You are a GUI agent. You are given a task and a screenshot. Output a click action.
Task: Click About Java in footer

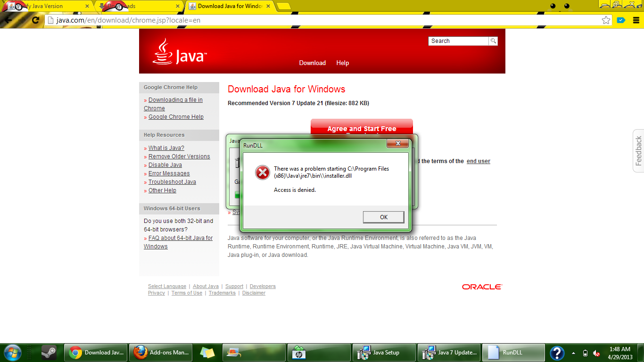pyautogui.click(x=206, y=286)
